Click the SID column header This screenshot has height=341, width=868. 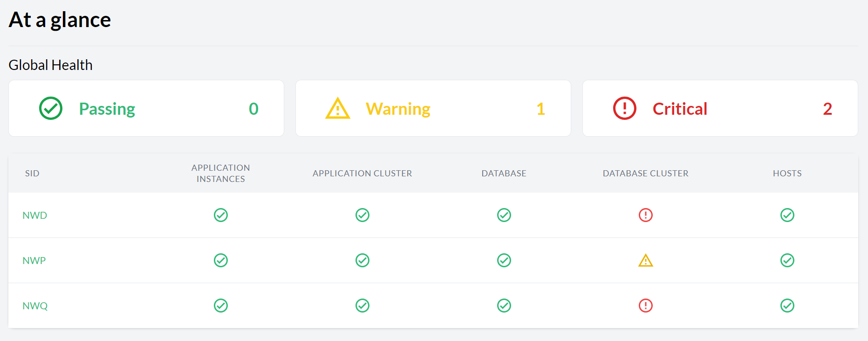click(32, 173)
